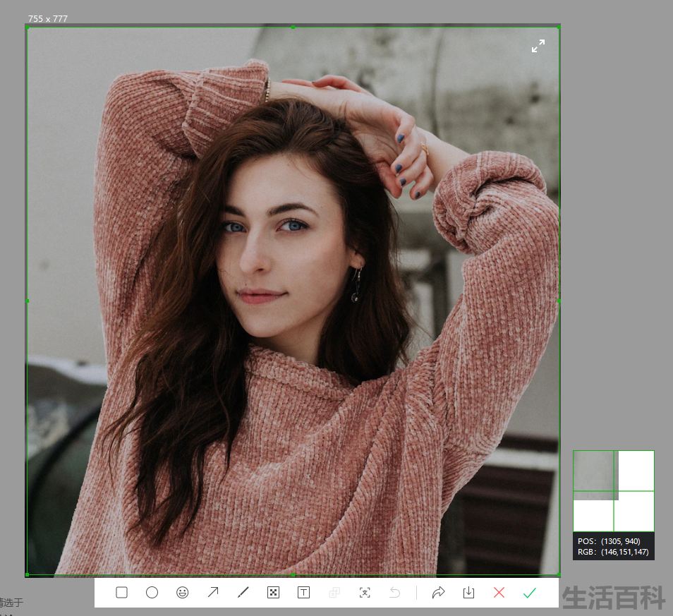
Task: Click the left-middle green selection handle
Action: click(x=27, y=301)
